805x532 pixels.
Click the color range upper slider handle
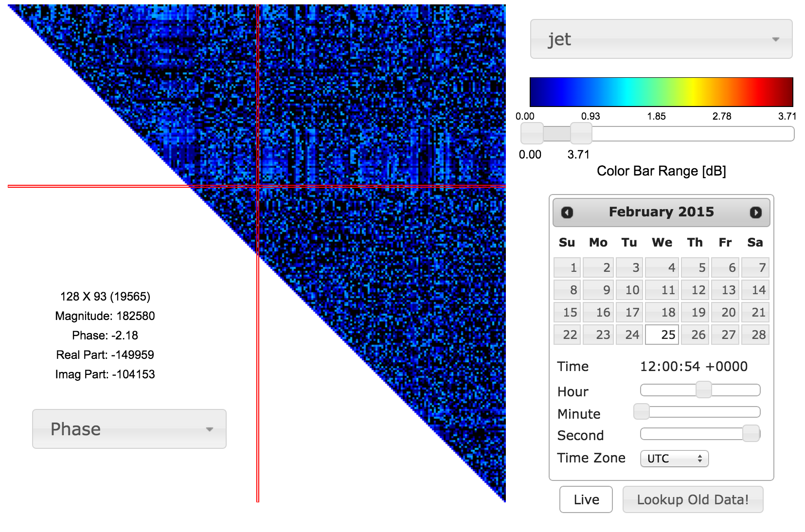coord(581,133)
